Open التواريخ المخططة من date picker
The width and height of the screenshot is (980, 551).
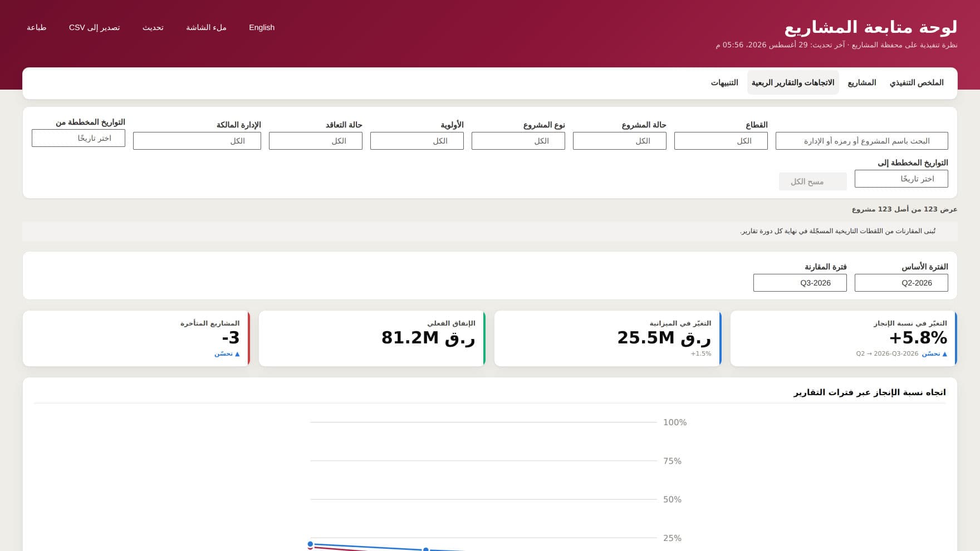pyautogui.click(x=79, y=138)
